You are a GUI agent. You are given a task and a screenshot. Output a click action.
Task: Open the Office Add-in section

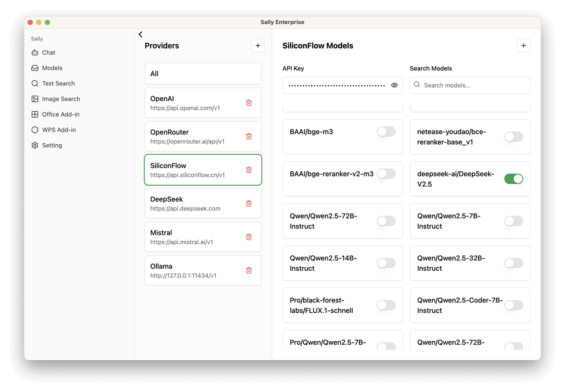click(x=79, y=114)
